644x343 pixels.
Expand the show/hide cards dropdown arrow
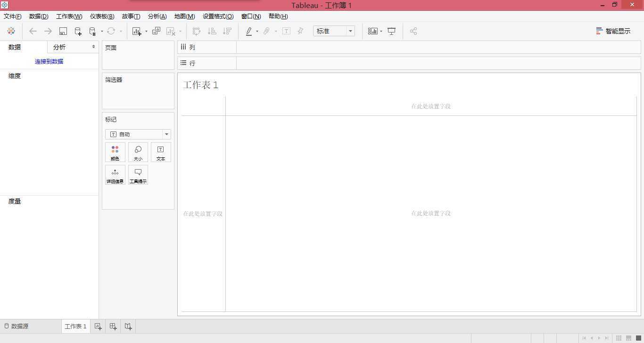[381, 32]
